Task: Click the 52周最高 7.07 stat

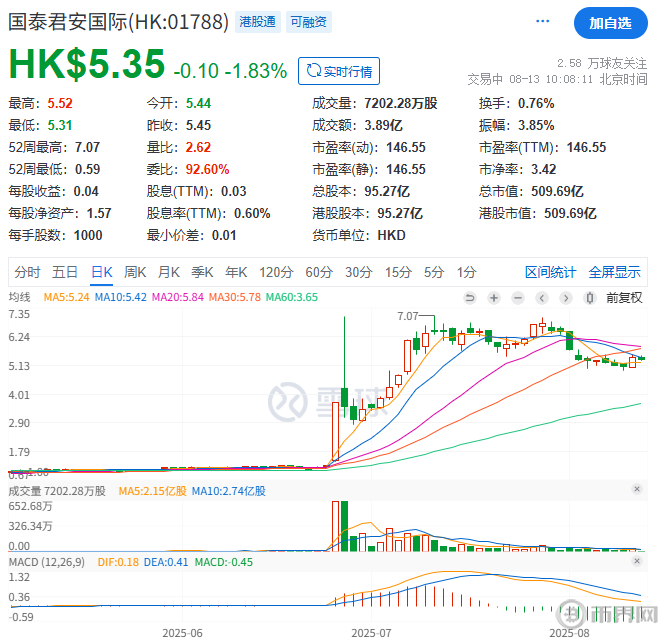Action: pyautogui.click(x=54, y=147)
